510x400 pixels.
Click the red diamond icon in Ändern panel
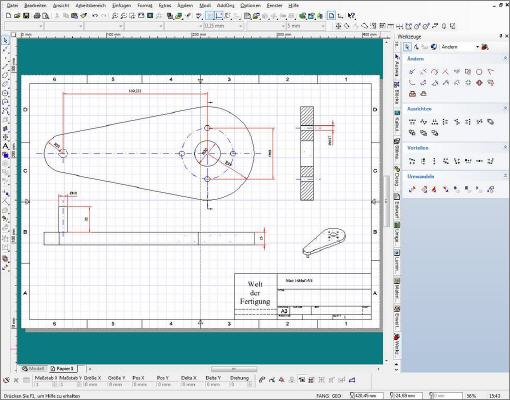[x=479, y=83]
